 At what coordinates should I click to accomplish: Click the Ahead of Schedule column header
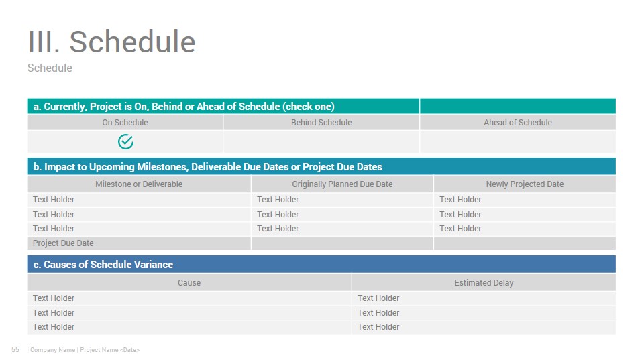(x=517, y=122)
